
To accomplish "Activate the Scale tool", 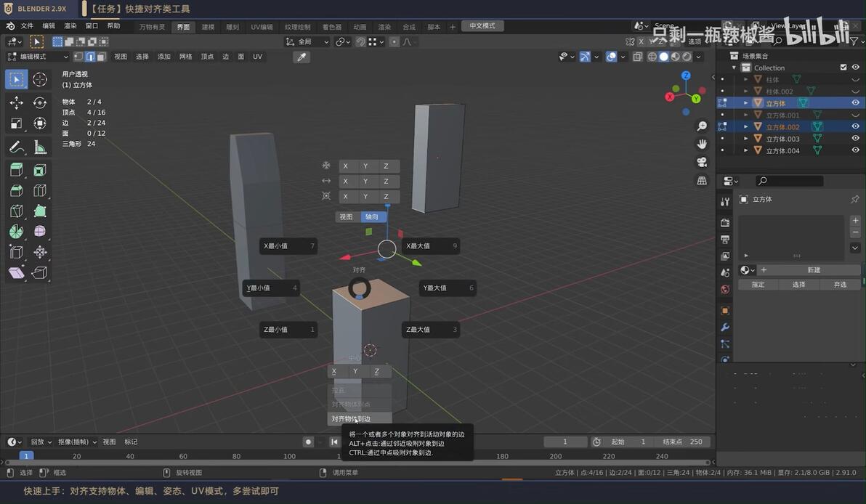I will (17, 123).
